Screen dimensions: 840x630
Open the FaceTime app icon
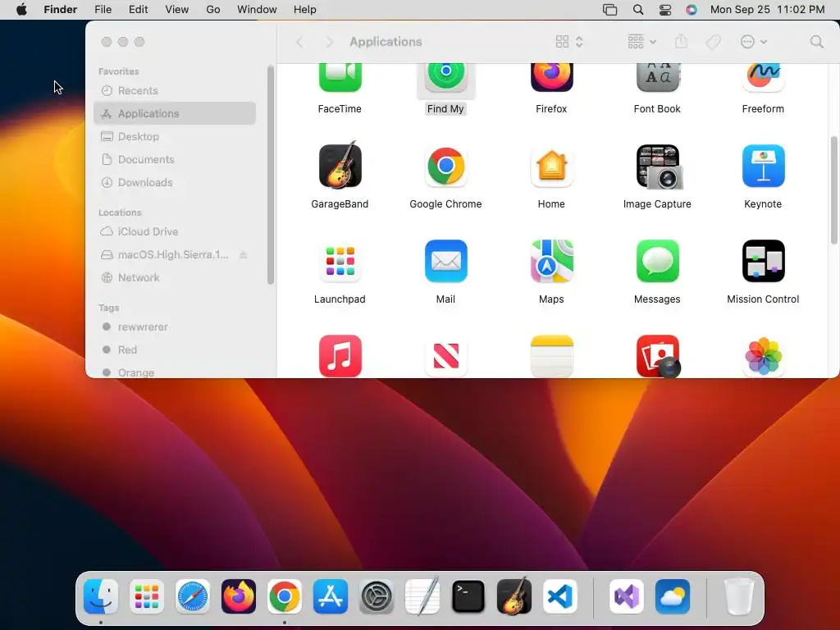tap(340, 78)
